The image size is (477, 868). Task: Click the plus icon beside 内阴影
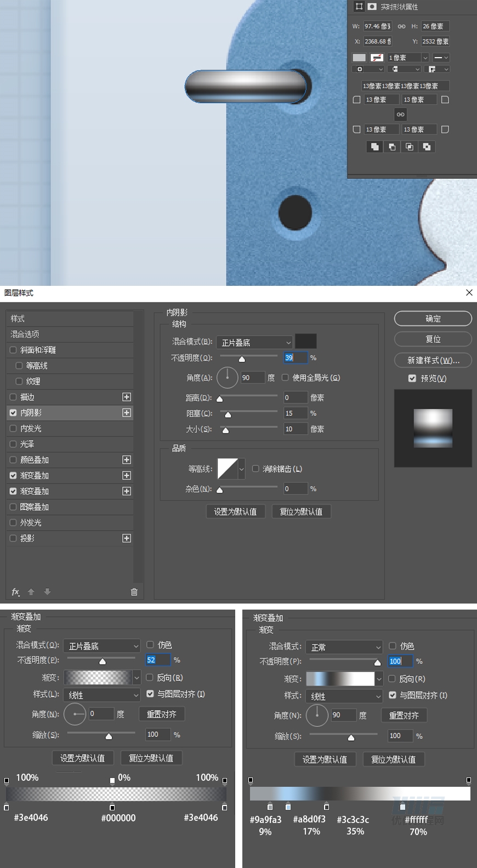click(x=127, y=413)
